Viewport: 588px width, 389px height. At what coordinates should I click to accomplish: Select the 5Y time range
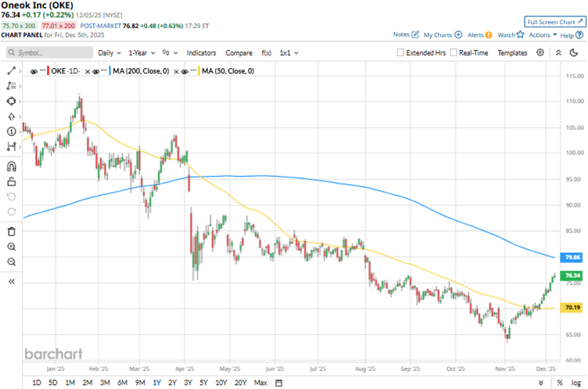click(203, 383)
